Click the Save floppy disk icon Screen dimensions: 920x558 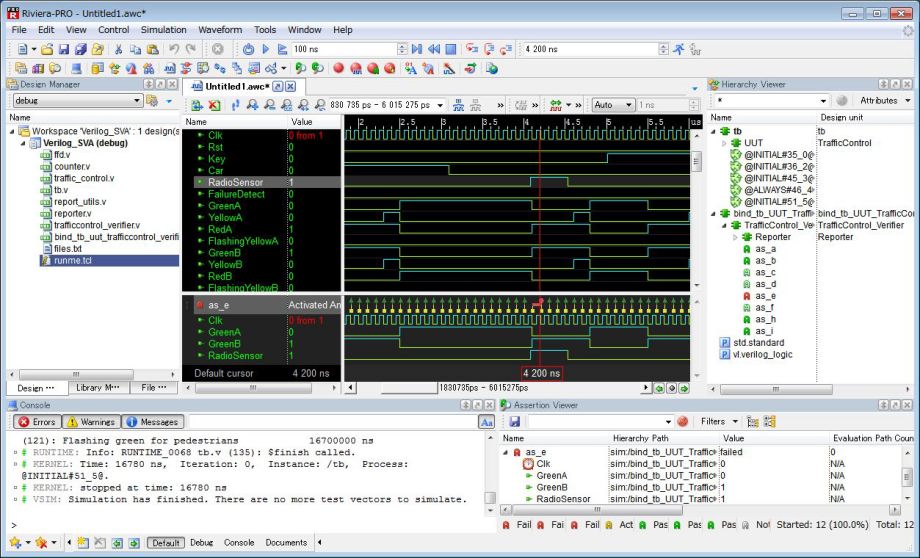click(x=64, y=49)
